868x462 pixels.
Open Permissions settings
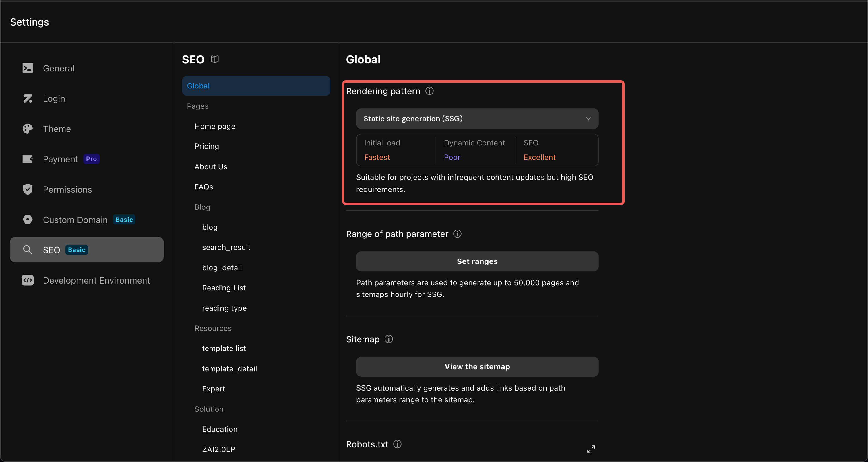[x=87, y=189]
